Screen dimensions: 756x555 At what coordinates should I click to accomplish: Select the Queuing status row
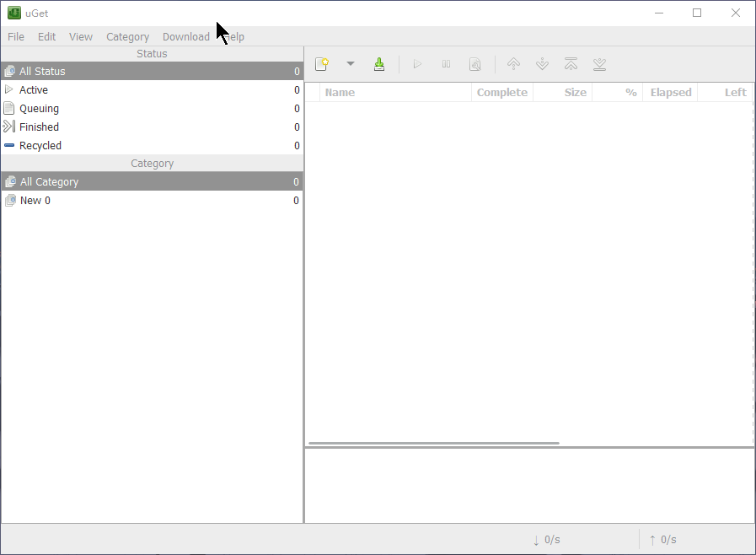(x=39, y=109)
